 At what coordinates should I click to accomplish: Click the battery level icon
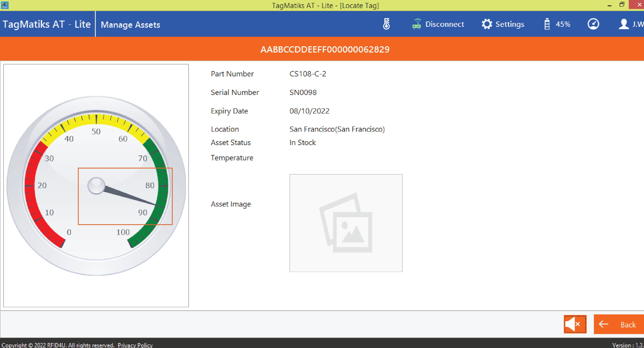[x=547, y=24]
